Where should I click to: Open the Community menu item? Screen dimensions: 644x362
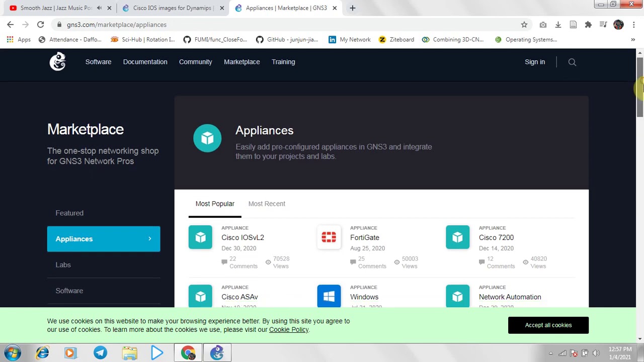click(195, 62)
